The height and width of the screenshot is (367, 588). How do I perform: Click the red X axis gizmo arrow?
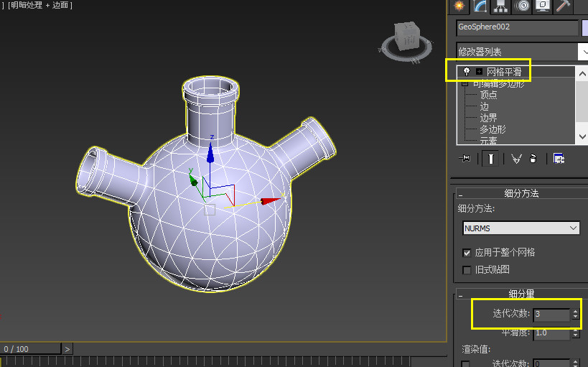271,201
